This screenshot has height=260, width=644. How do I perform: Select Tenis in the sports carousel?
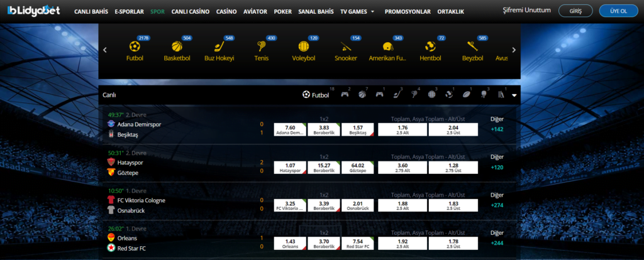[261, 51]
